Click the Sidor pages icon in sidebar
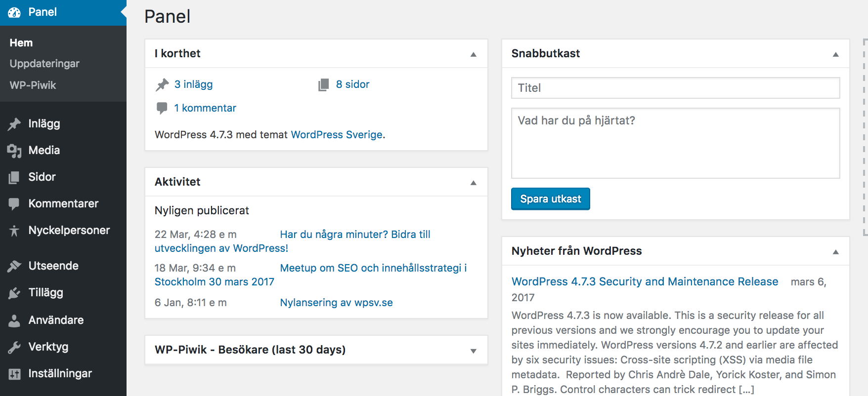868x396 pixels. [x=14, y=177]
